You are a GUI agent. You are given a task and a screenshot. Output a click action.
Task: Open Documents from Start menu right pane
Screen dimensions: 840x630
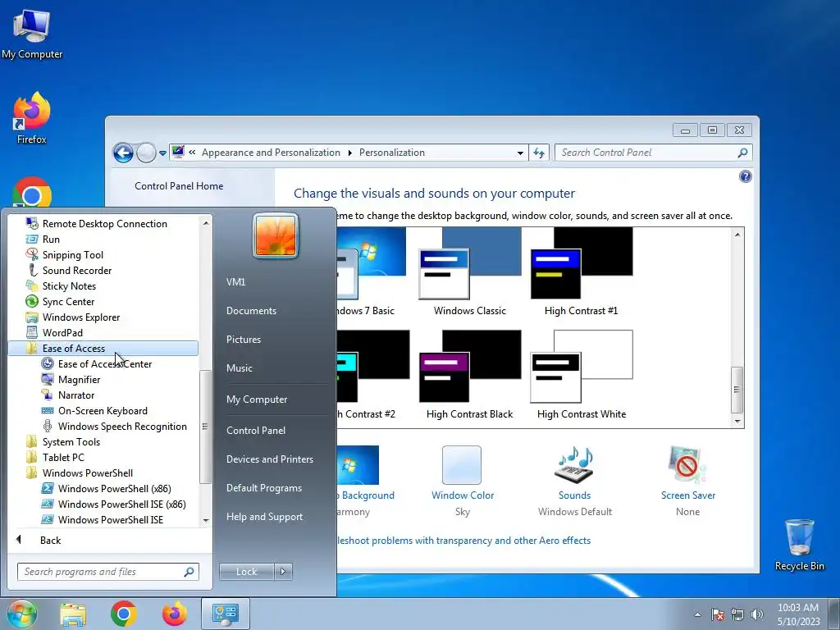pos(251,311)
